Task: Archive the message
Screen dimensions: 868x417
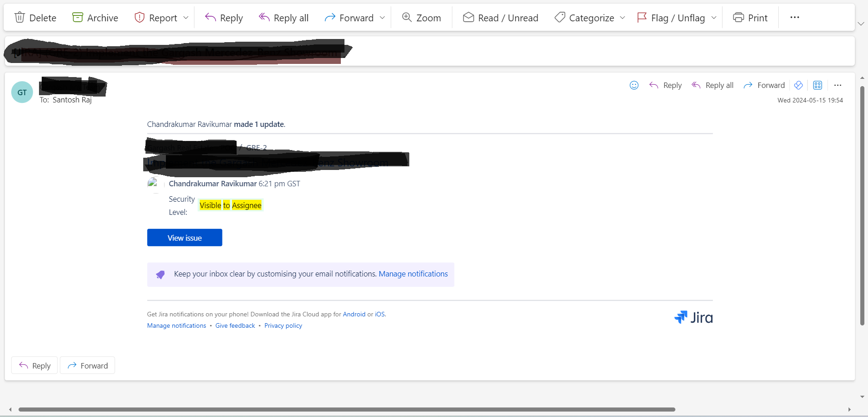Action: (95, 17)
